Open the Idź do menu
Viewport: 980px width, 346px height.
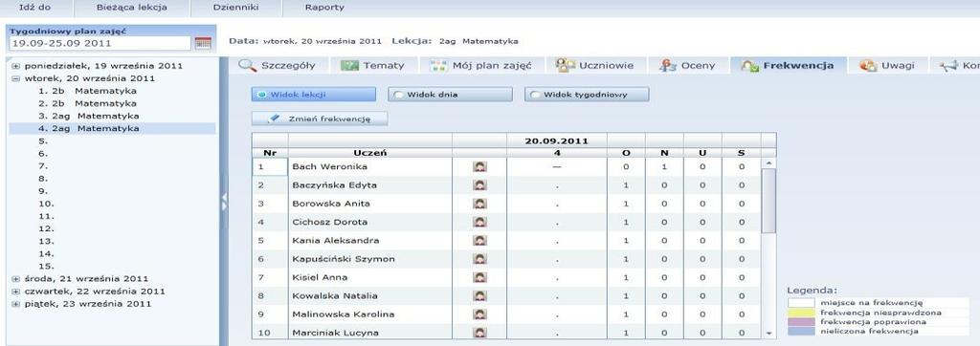click(35, 8)
